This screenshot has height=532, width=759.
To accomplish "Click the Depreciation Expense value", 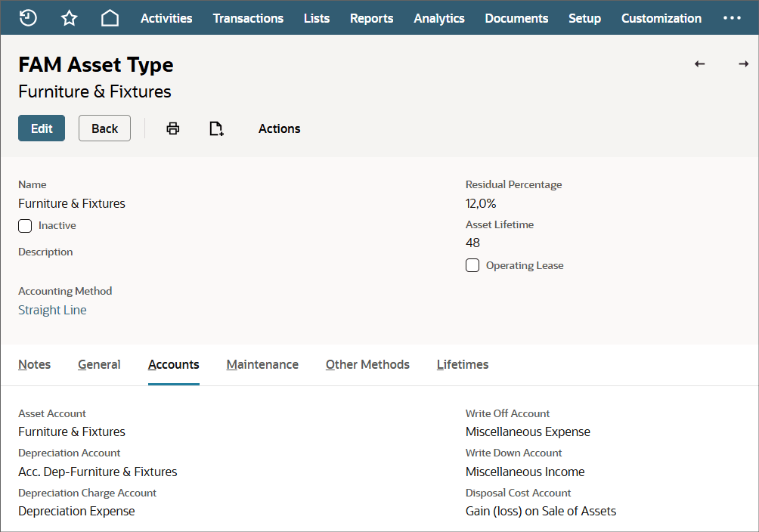I will click(76, 511).
